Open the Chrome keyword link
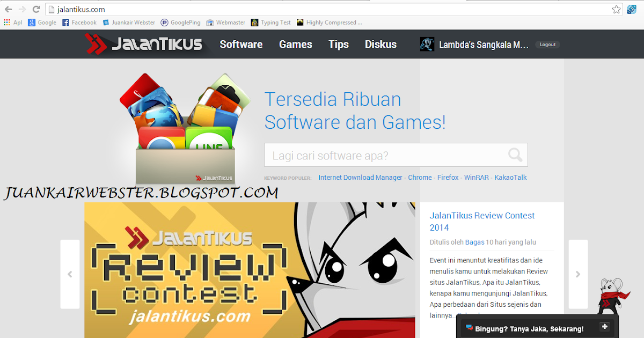This screenshot has height=338, width=644. tap(420, 177)
